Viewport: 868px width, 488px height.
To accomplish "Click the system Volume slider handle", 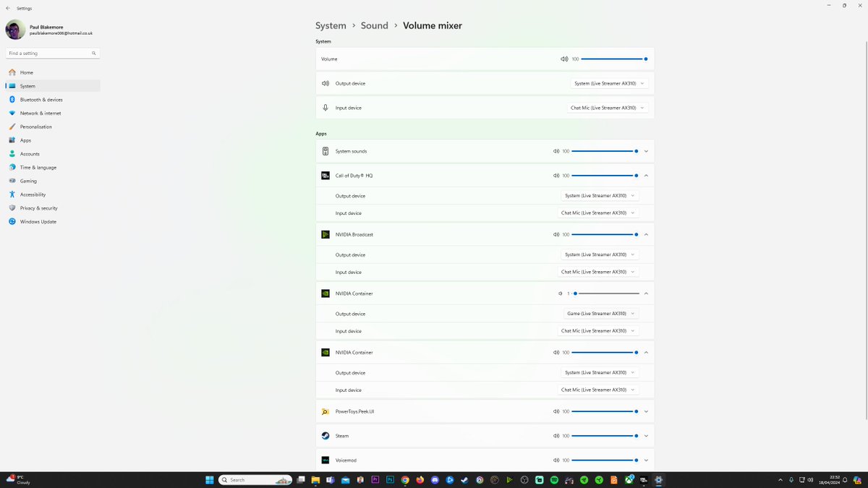I will (644, 59).
